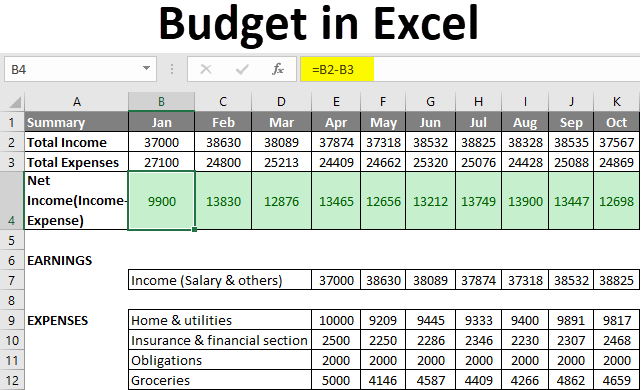
Task: Select Groceries value 4659
Action: tap(616, 380)
